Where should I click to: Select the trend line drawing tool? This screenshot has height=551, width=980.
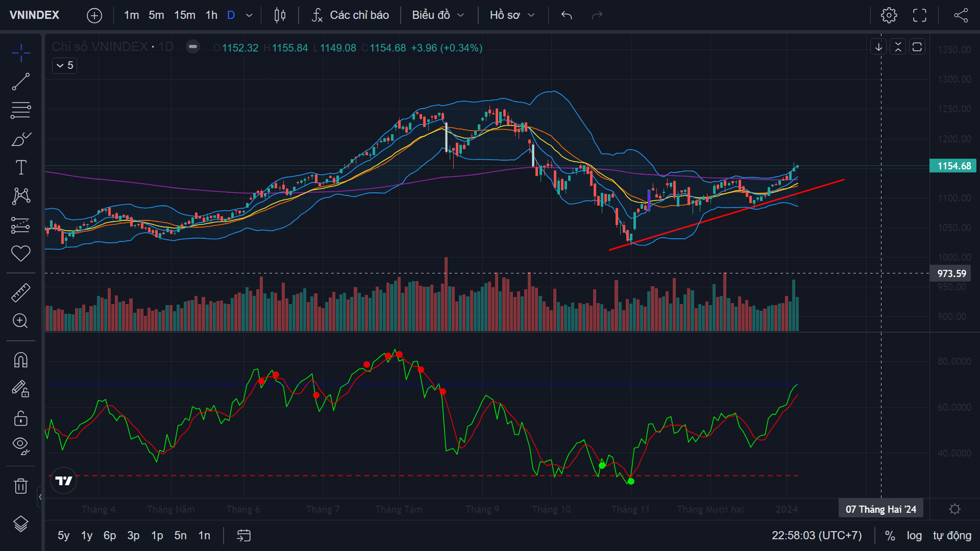pyautogui.click(x=21, y=82)
